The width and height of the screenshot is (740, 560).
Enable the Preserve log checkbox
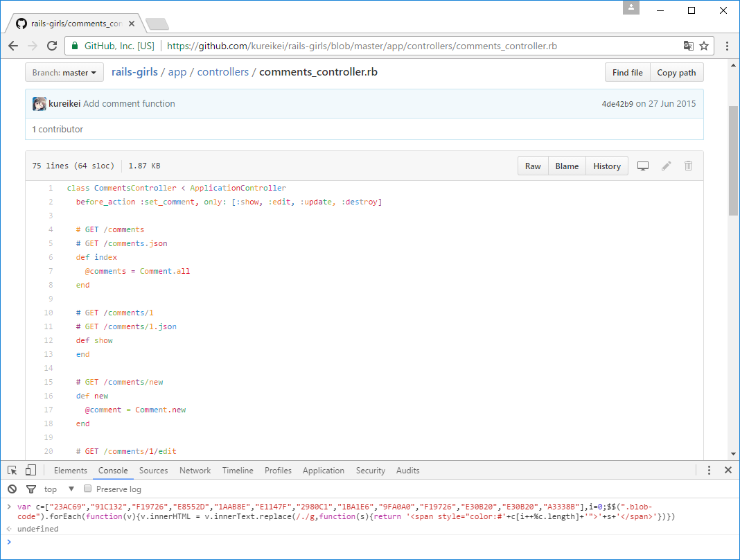click(88, 489)
